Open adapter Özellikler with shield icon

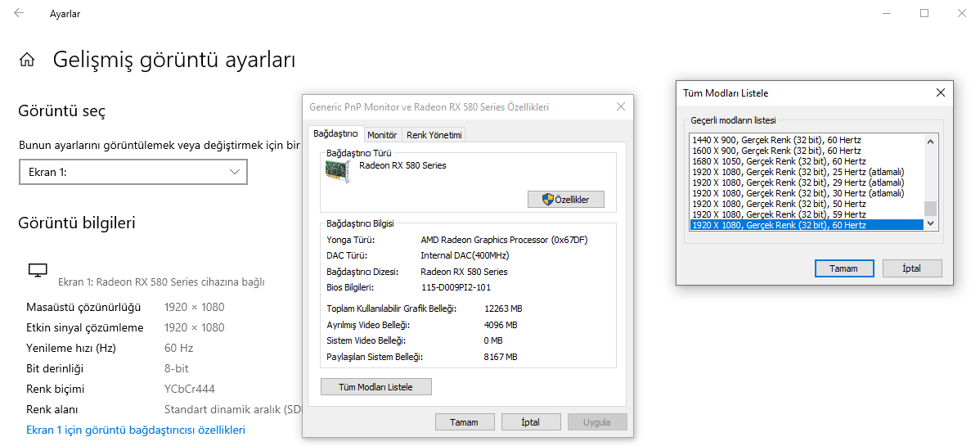566,200
